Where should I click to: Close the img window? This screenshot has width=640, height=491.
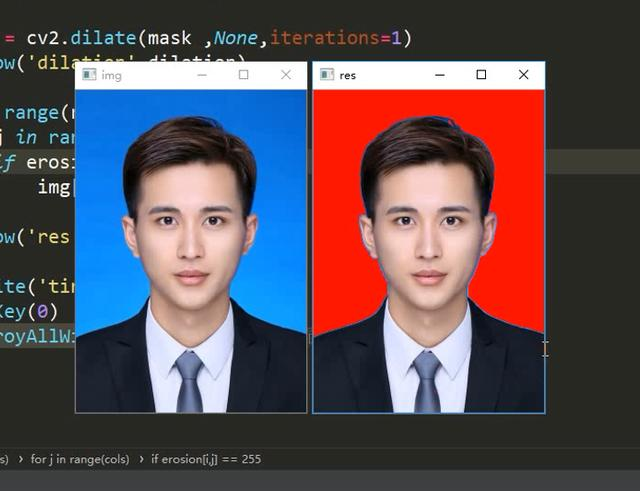(286, 75)
